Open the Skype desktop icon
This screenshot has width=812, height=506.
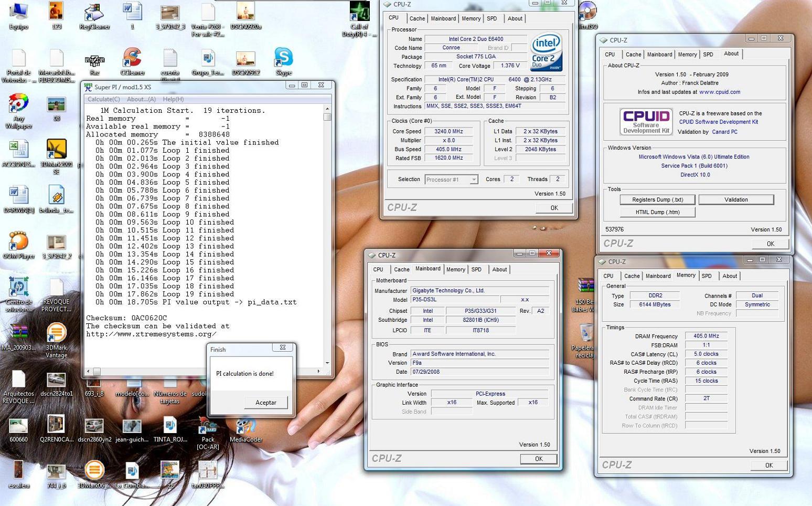pyautogui.click(x=283, y=62)
